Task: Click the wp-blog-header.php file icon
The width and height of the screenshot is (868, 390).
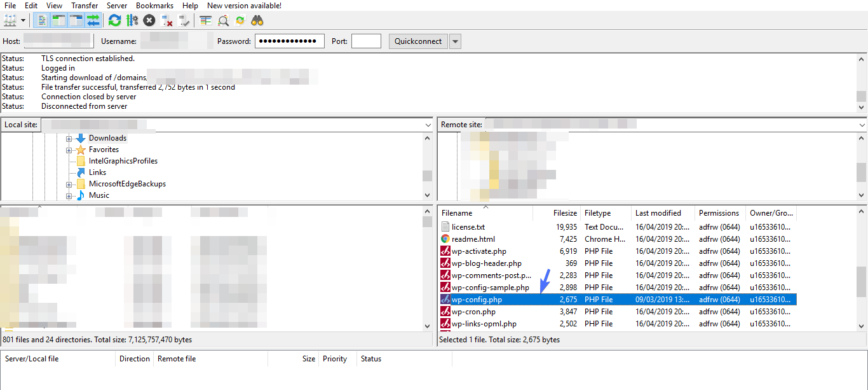Action: coord(445,263)
